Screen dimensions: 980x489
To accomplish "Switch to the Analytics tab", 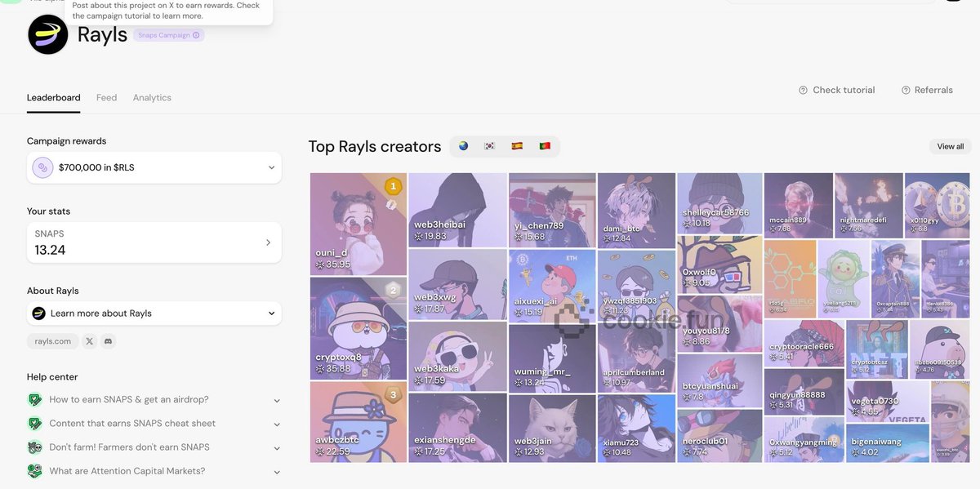I will 152,98.
